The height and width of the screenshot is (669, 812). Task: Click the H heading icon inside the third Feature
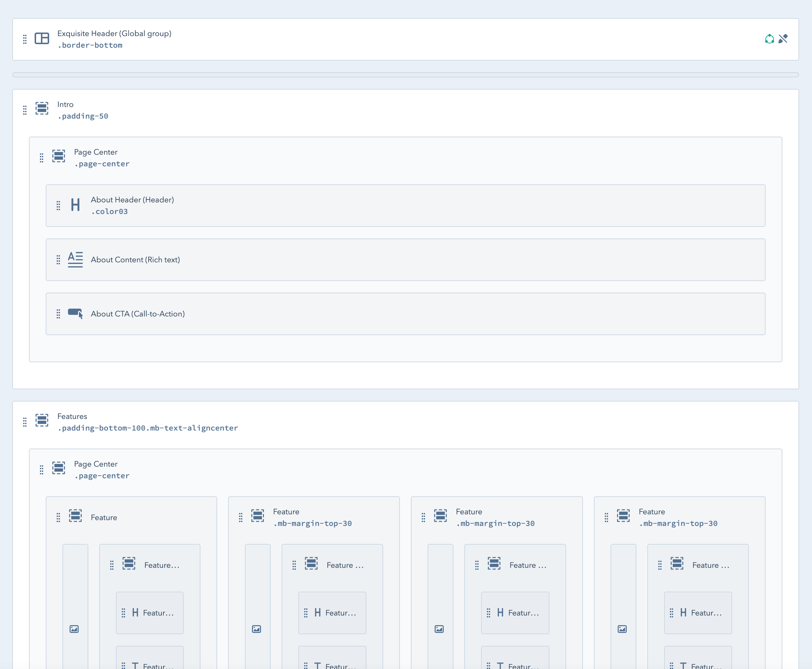500,613
